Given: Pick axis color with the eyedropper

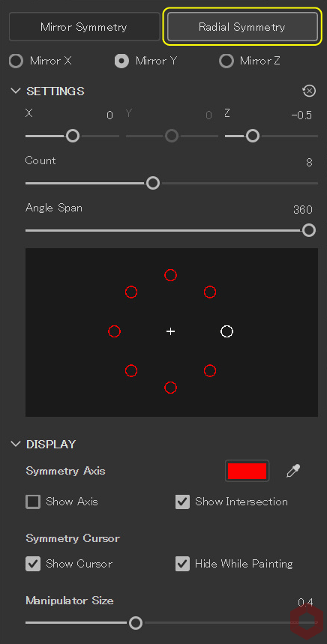Looking at the screenshot, I should point(293,471).
